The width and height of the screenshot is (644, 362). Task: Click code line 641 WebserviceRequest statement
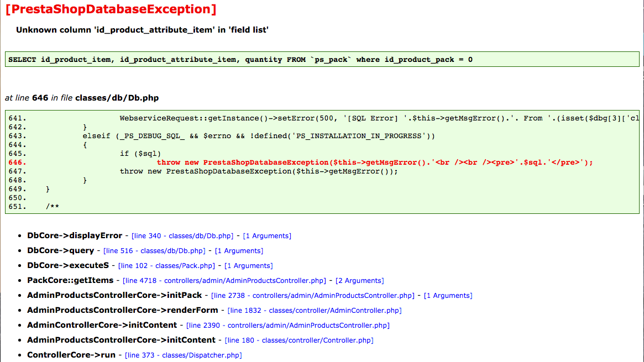[x=379, y=119]
